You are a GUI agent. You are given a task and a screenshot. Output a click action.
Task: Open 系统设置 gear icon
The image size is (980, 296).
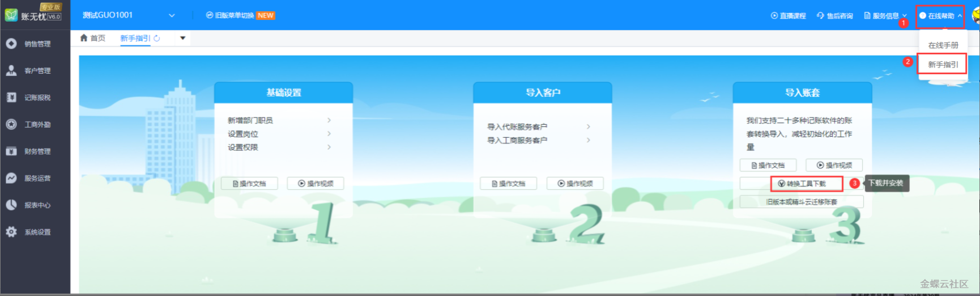coord(11,232)
